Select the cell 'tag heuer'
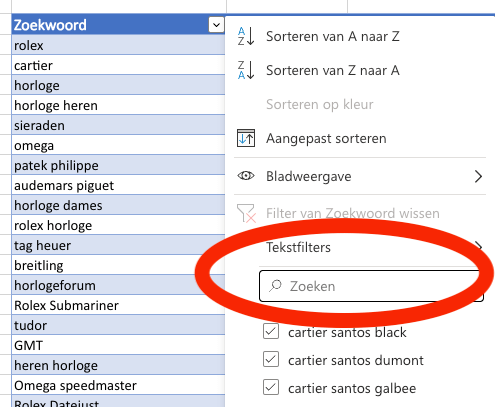This screenshot has width=495, height=407. pos(118,245)
